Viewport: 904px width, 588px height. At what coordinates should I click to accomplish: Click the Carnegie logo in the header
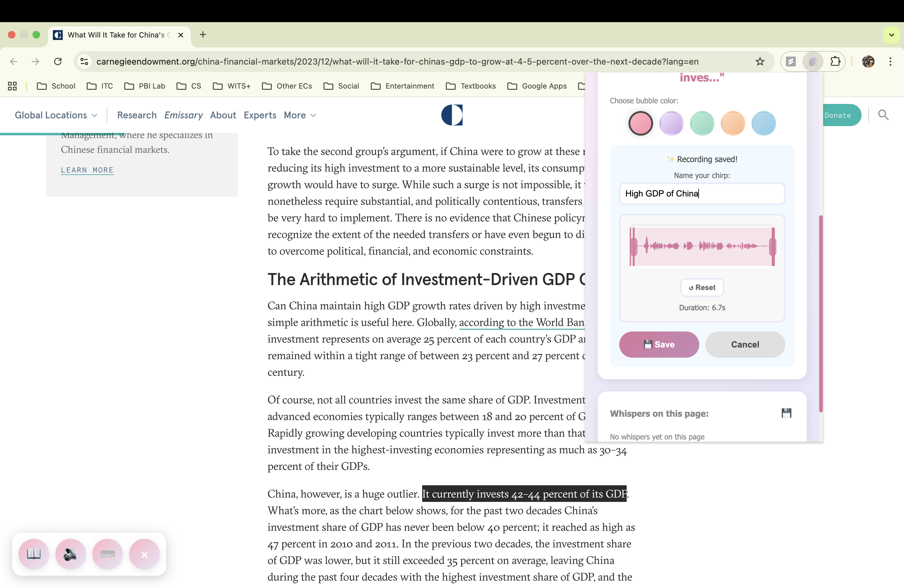click(x=452, y=115)
